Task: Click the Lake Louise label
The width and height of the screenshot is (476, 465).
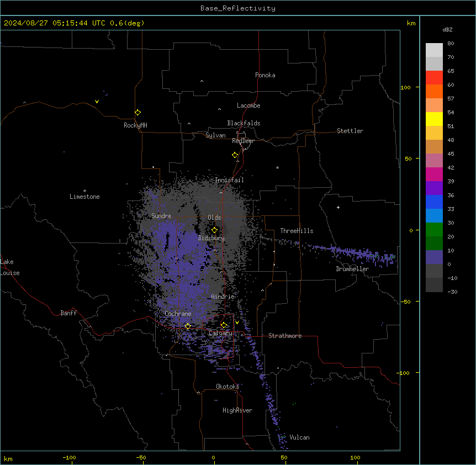Action: (10, 267)
